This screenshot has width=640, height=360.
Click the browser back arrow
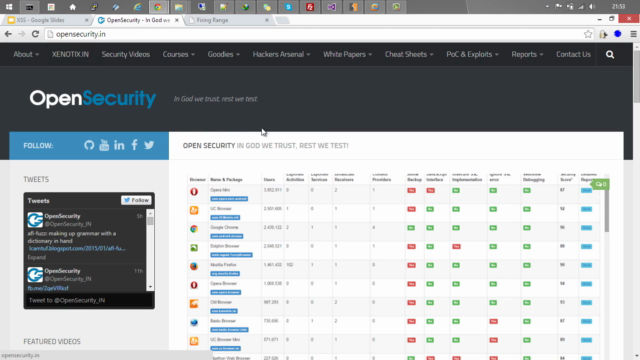(8, 34)
